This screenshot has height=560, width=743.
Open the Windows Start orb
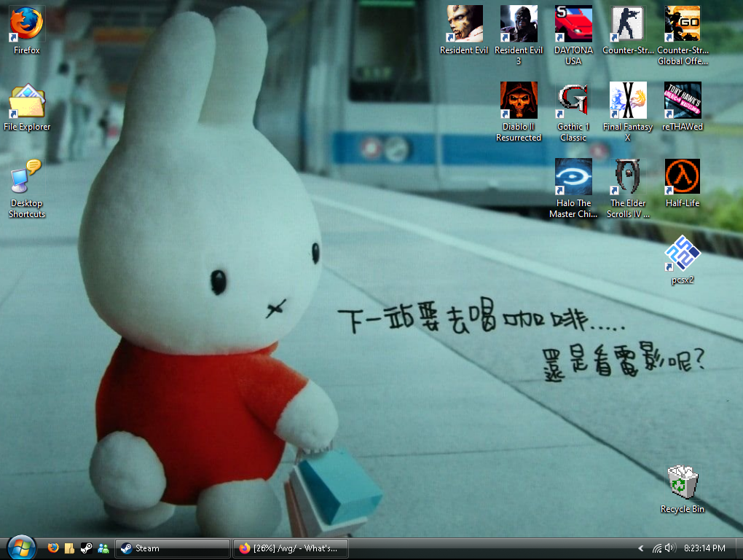22,548
